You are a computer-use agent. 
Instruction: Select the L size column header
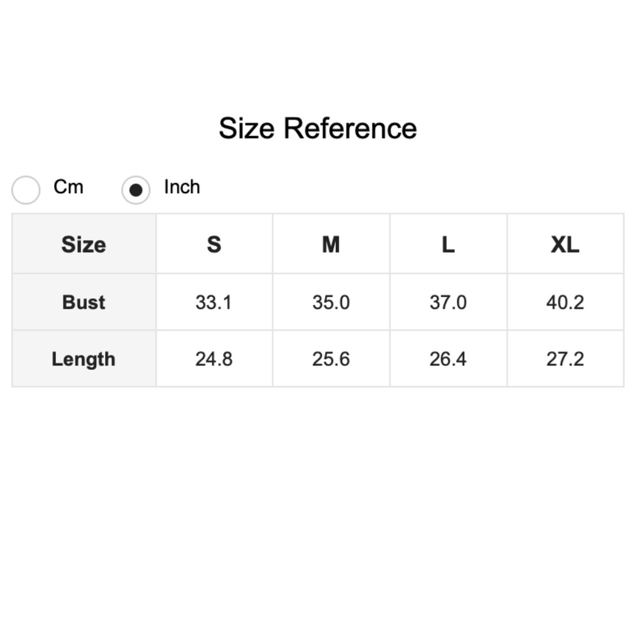coord(448,245)
